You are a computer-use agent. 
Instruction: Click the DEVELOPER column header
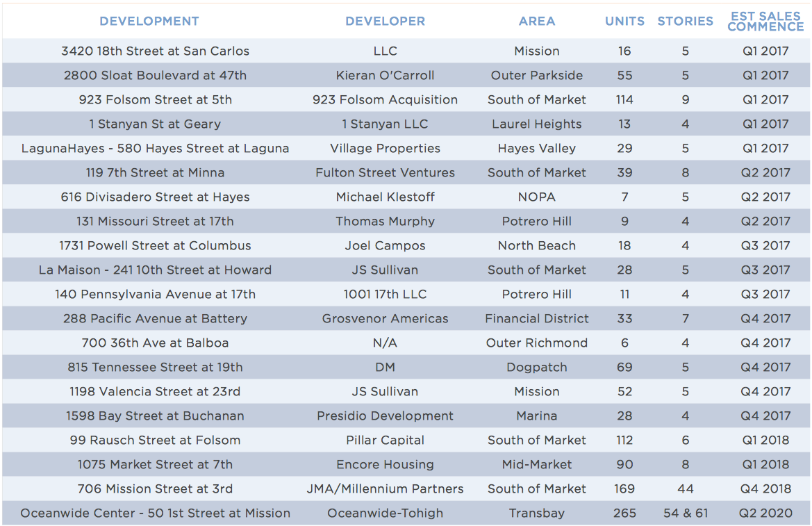pyautogui.click(x=386, y=22)
